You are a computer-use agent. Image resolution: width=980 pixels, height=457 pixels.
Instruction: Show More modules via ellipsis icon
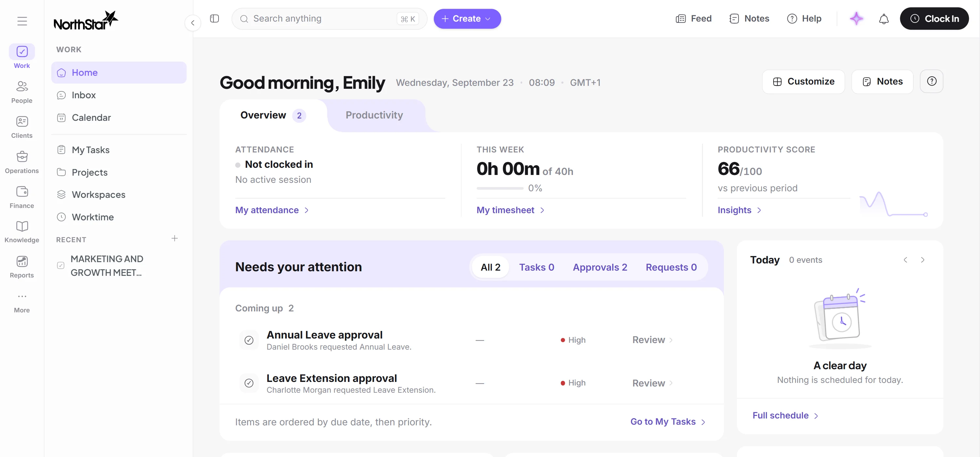tap(22, 296)
